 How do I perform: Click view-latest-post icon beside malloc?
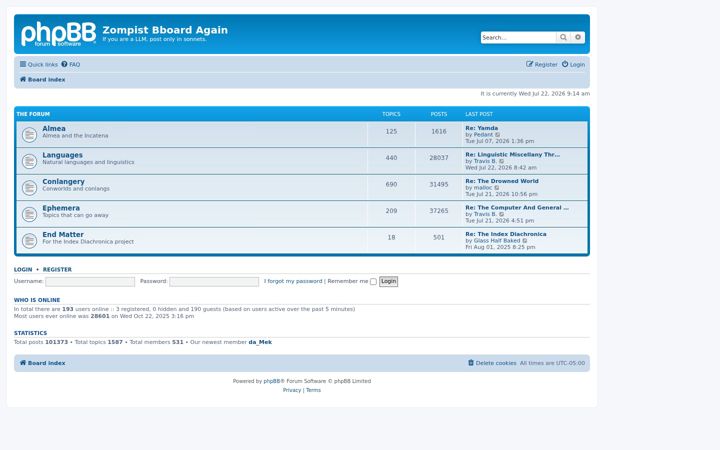(x=497, y=188)
